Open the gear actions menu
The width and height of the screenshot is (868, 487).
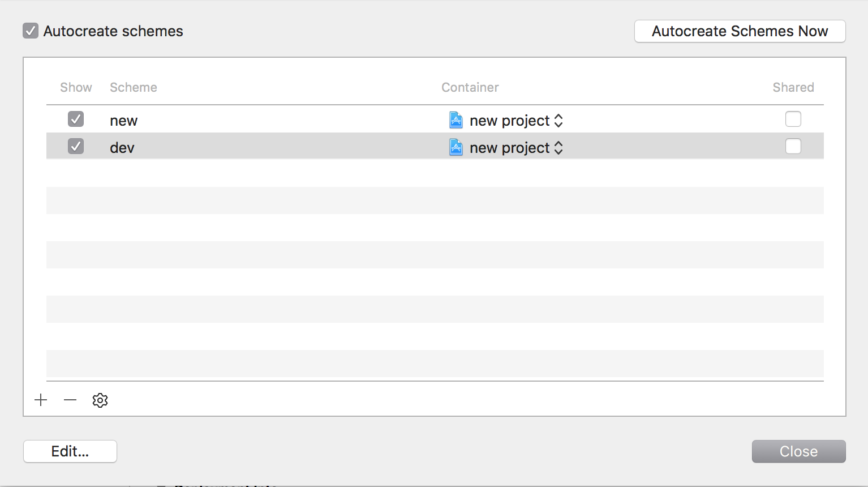click(x=100, y=400)
